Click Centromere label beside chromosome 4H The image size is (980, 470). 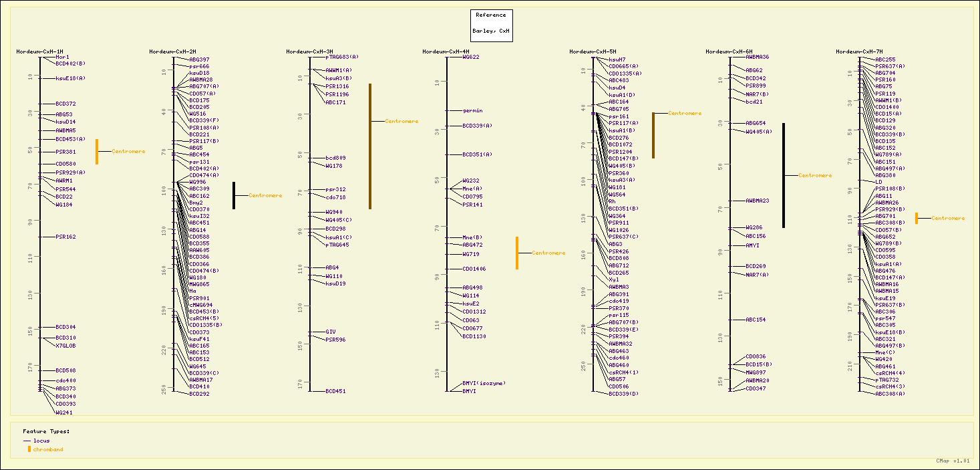pyautogui.click(x=548, y=253)
